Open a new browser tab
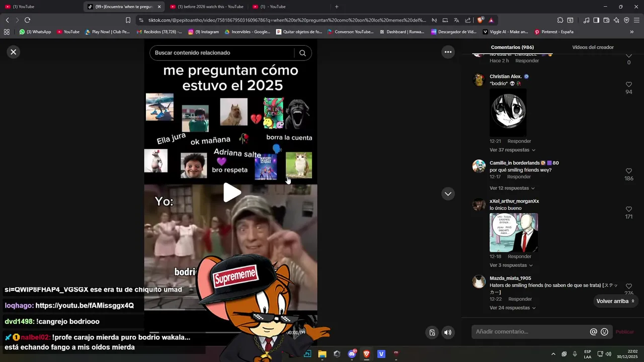Image resolution: width=644 pixels, height=362 pixels. click(337, 7)
